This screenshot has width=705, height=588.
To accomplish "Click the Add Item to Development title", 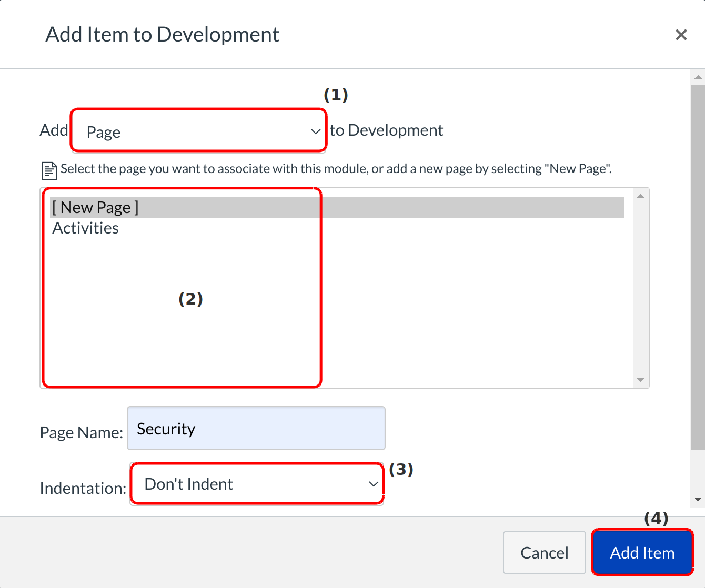I will (x=162, y=35).
